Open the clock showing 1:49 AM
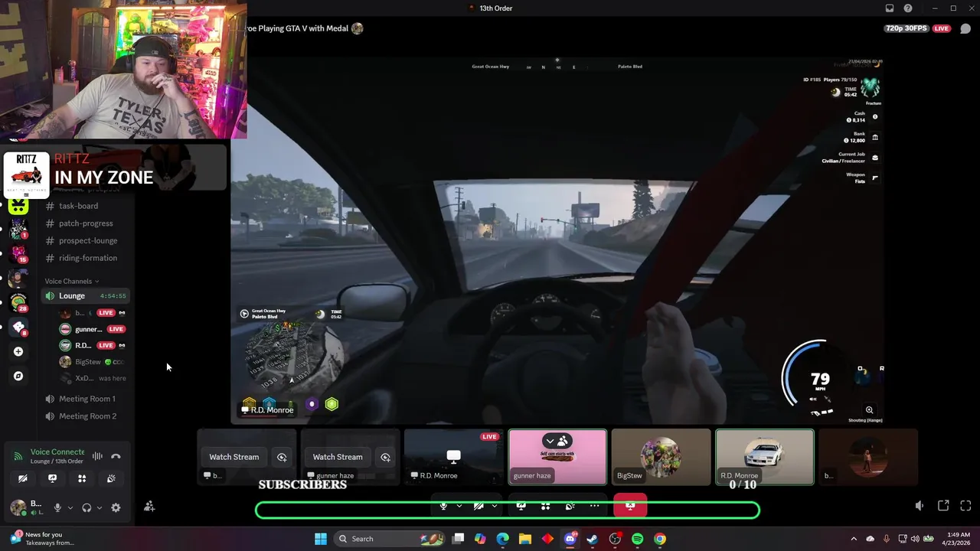The height and width of the screenshot is (551, 980). pos(958,539)
